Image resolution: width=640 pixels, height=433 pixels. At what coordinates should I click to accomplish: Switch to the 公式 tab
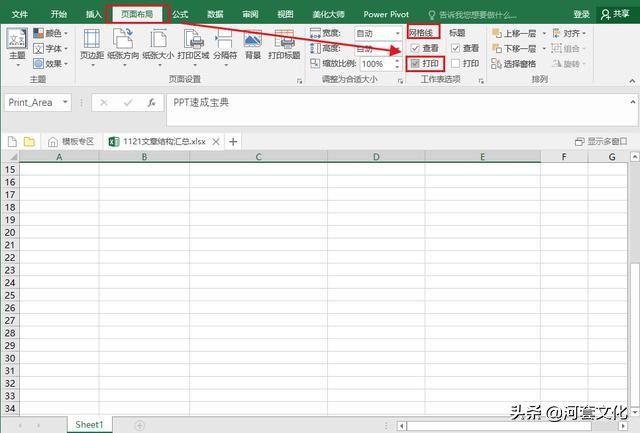(180, 14)
